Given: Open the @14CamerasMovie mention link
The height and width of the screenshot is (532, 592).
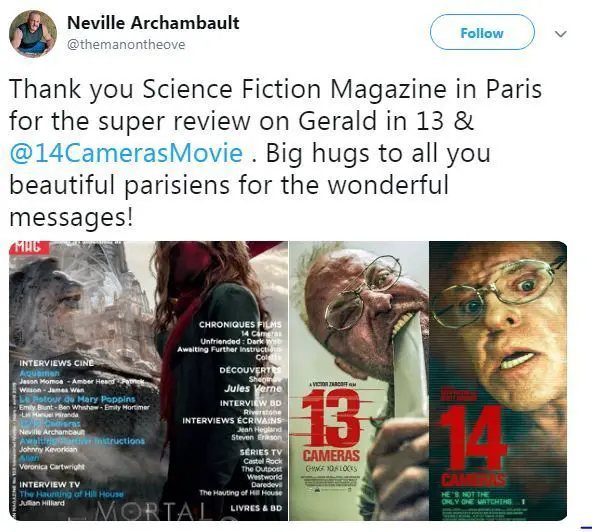Looking at the screenshot, I should pos(126,153).
